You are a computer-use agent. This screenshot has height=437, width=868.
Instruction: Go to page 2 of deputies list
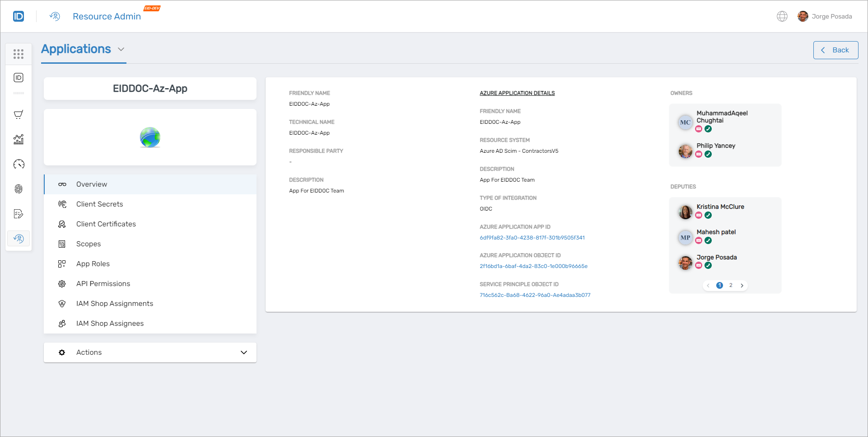(731, 285)
